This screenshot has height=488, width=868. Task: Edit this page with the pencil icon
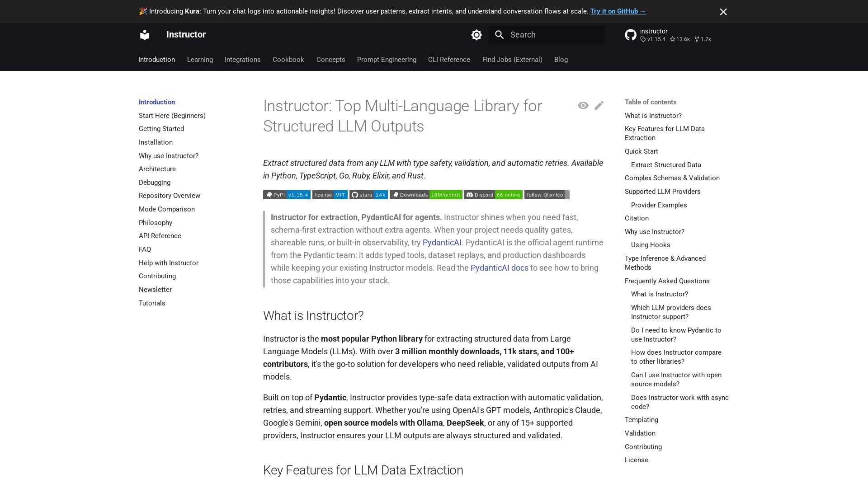click(599, 105)
